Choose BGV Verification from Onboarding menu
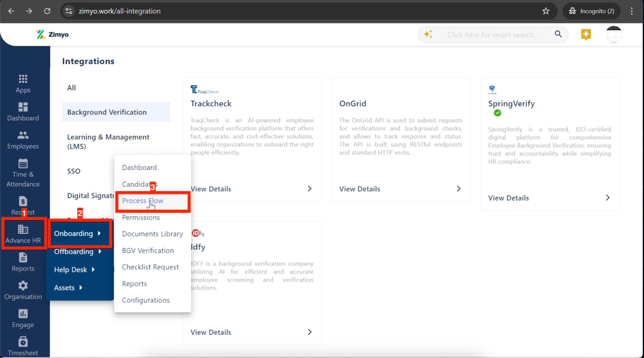The image size is (644, 358). click(x=148, y=251)
